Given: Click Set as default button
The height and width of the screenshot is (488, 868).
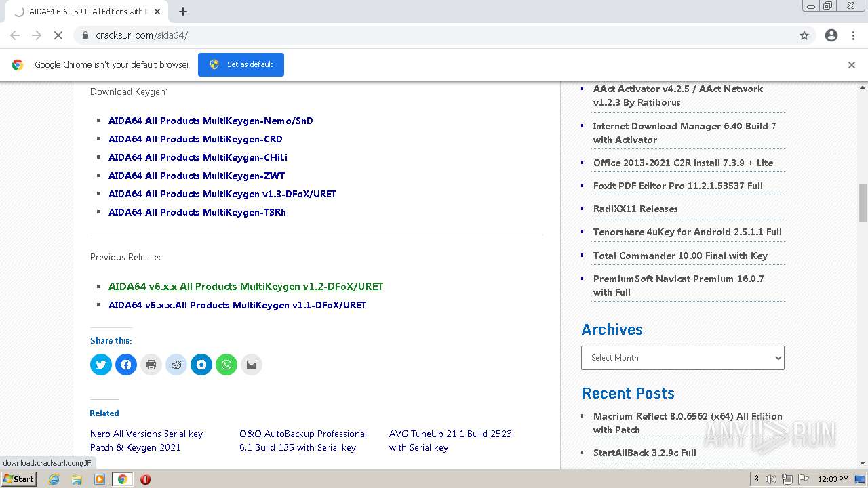Looking at the screenshot, I should point(241,64).
